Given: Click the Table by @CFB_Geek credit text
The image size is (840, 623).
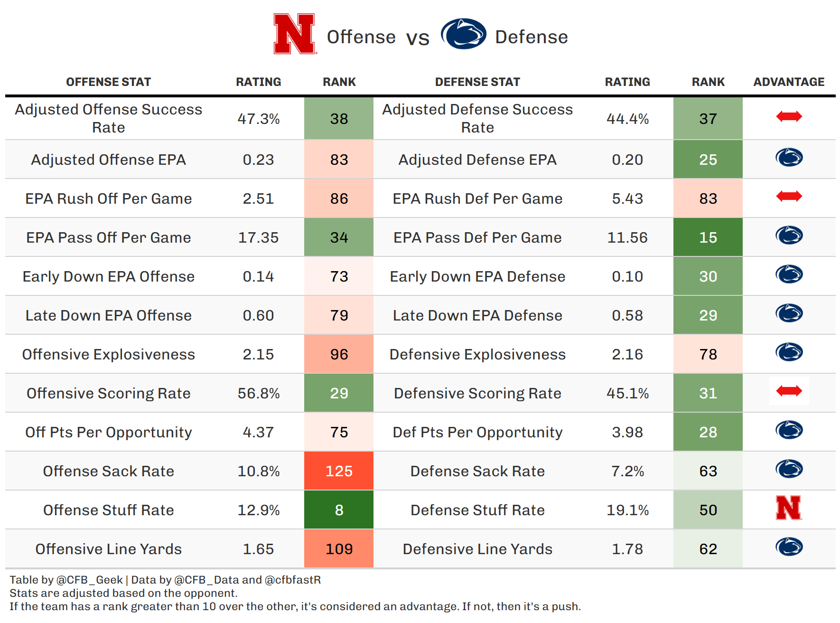Looking at the screenshot, I should coord(66,580).
